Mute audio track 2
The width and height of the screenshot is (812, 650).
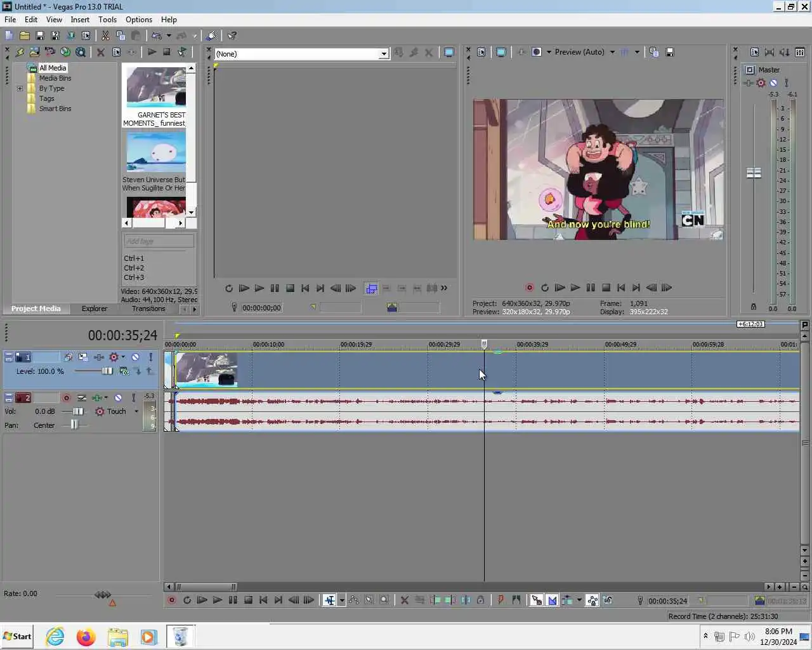point(118,398)
